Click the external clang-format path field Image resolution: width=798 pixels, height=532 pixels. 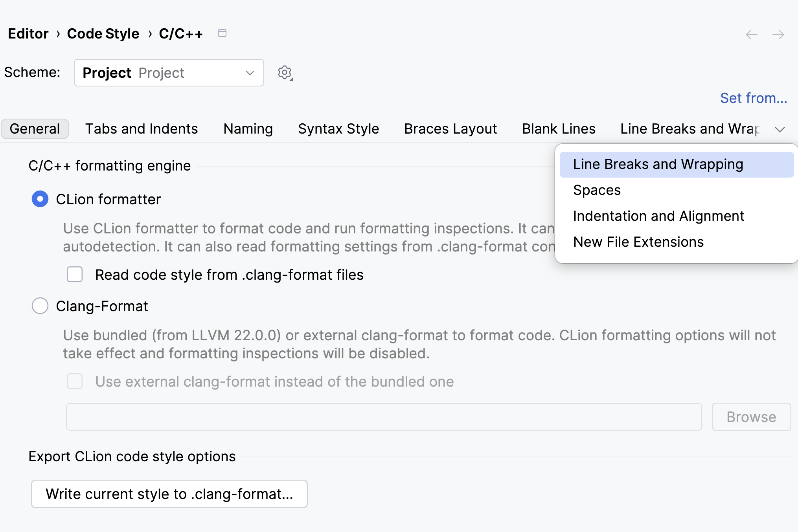click(x=384, y=417)
